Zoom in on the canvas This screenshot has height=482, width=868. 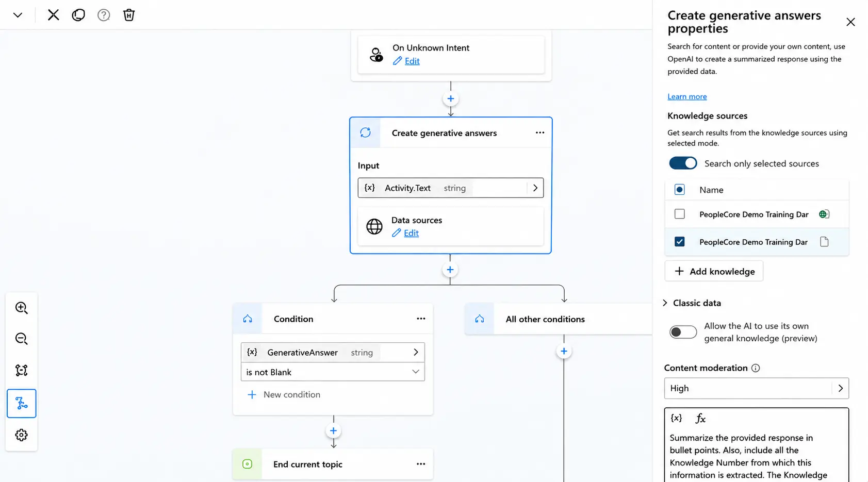tap(22, 308)
